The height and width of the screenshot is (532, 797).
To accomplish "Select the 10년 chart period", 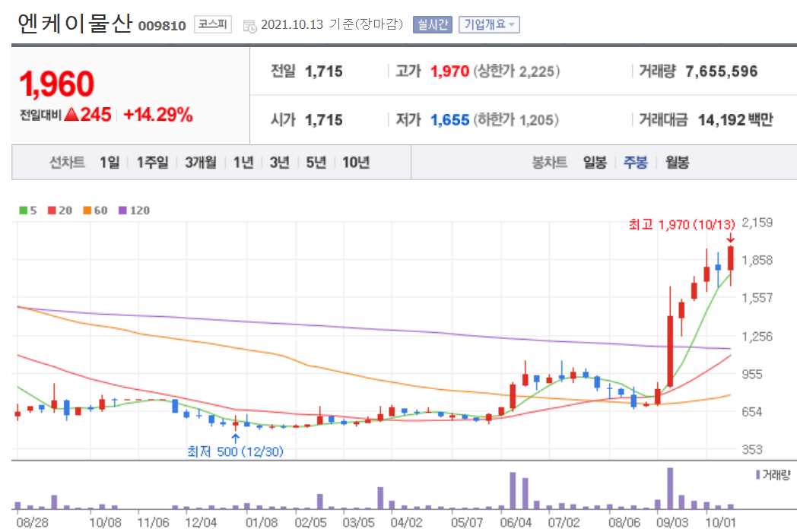I will pos(354,163).
